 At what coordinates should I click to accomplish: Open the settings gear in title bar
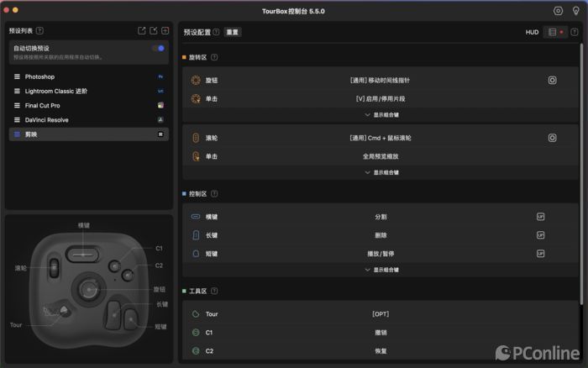point(558,11)
